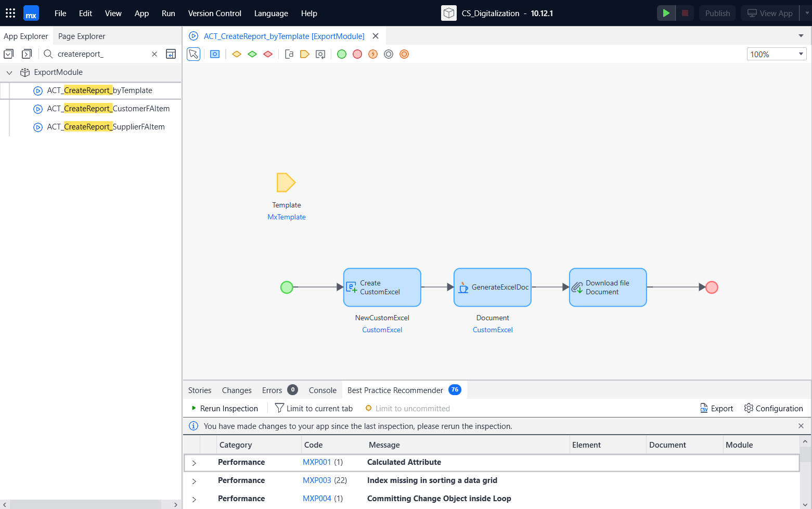The width and height of the screenshot is (812, 509).
Task: Click the Rerun Inspection button
Action: pyautogui.click(x=224, y=408)
